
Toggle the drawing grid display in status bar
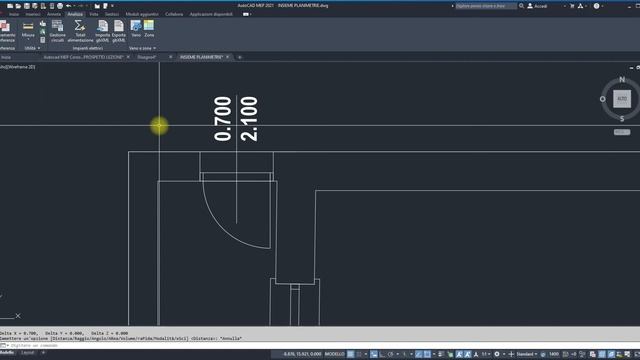pos(351,354)
